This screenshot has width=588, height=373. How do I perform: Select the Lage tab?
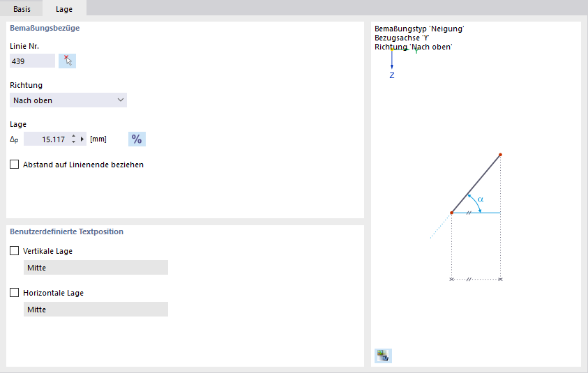[64, 8]
